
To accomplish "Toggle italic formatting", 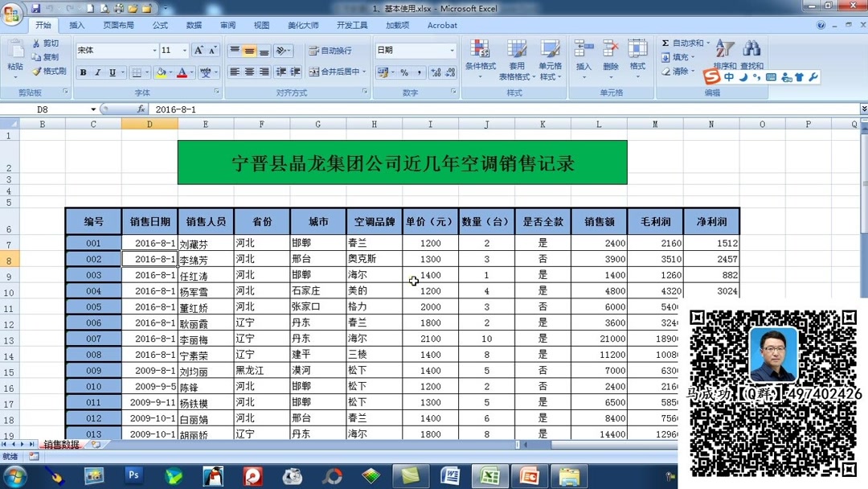I will pyautogui.click(x=96, y=72).
